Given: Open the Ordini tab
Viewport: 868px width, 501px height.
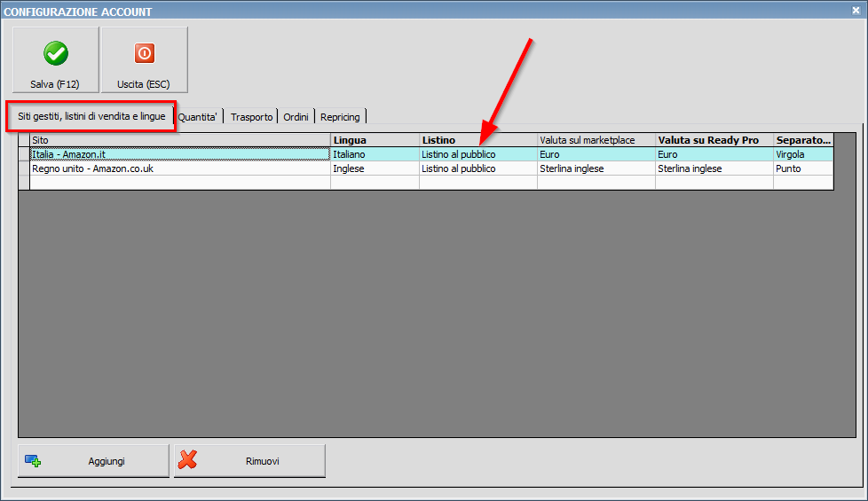Looking at the screenshot, I should (x=296, y=117).
